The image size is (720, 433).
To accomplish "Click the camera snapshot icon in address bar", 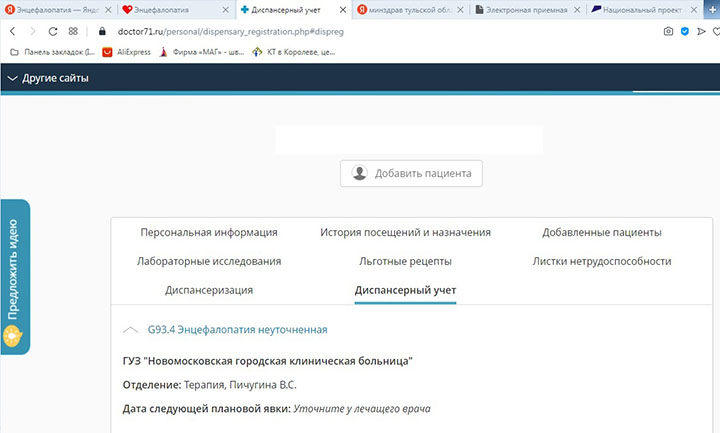I will point(667,31).
